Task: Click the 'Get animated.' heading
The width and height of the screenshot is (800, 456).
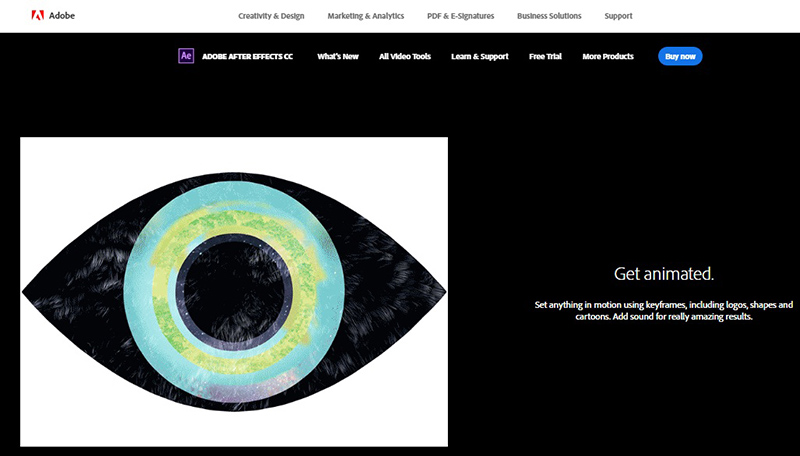Action: tap(664, 274)
